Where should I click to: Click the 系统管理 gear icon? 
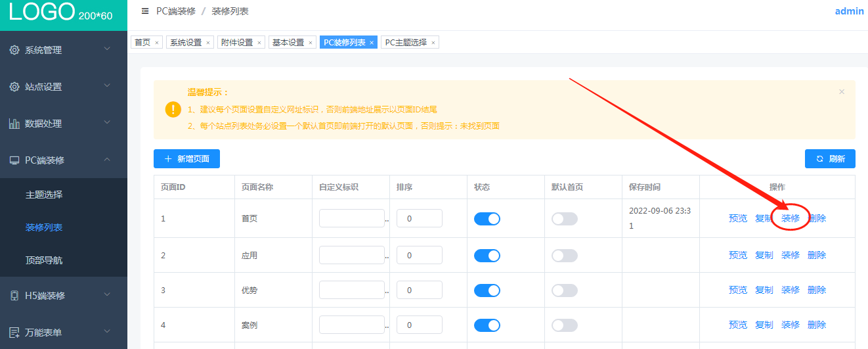click(x=14, y=50)
